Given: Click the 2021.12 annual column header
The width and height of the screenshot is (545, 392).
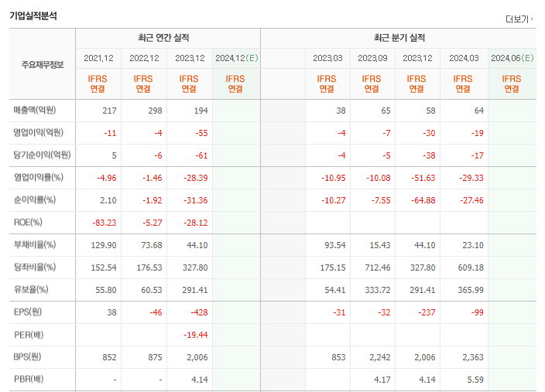Looking at the screenshot, I should (99, 58).
